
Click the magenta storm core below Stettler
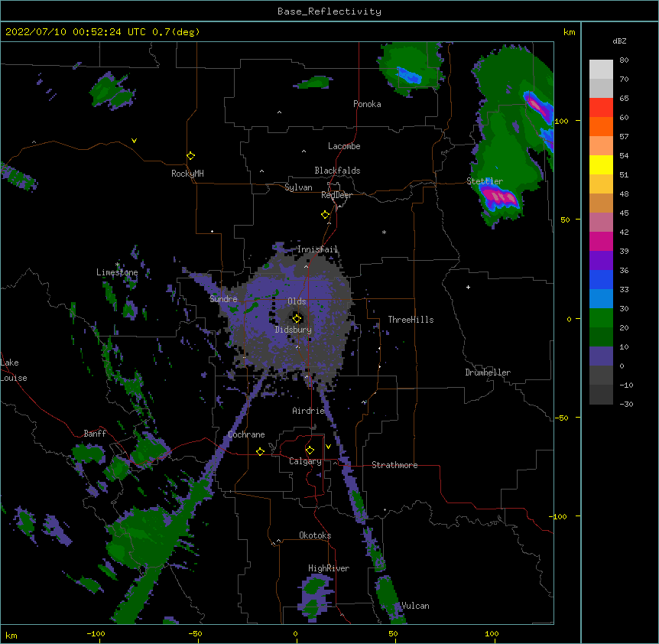point(500,197)
